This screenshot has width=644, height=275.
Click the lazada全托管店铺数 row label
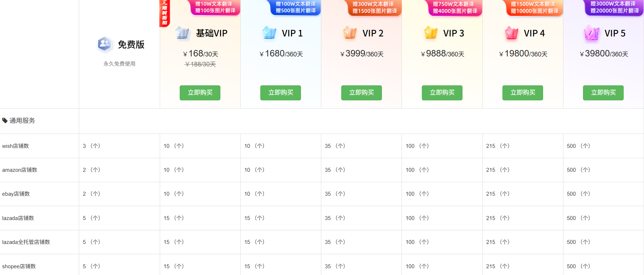(x=26, y=242)
